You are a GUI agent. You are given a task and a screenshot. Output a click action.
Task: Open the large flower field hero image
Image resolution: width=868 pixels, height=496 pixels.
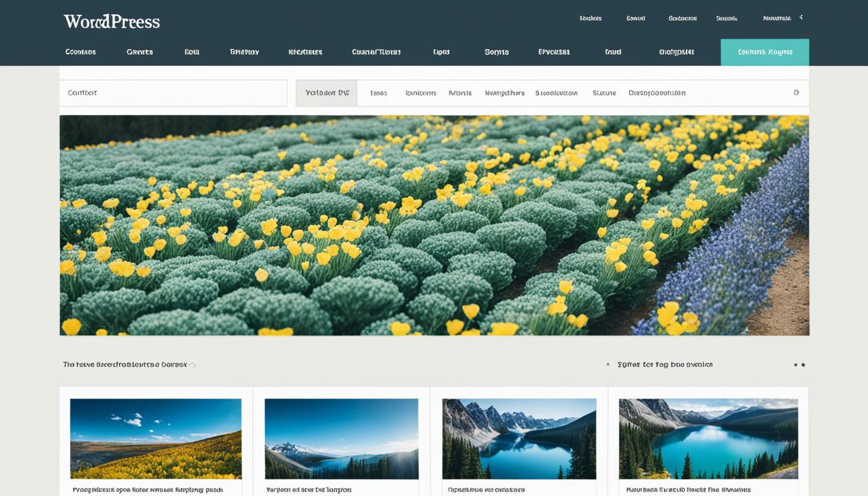[434, 225]
